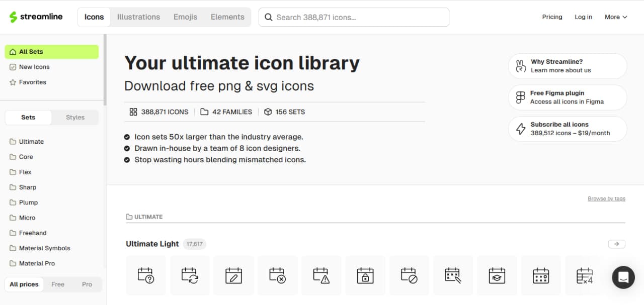Open the More dropdown menu
644x305 pixels.
[616, 17]
